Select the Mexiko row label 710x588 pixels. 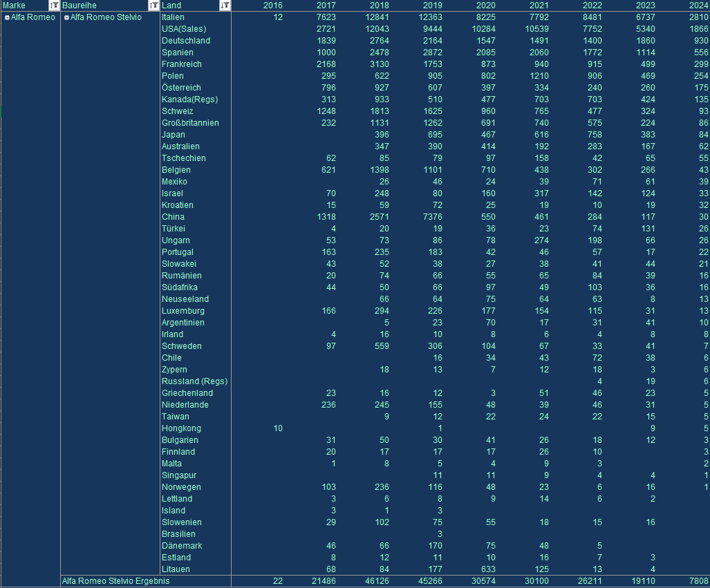174,182
